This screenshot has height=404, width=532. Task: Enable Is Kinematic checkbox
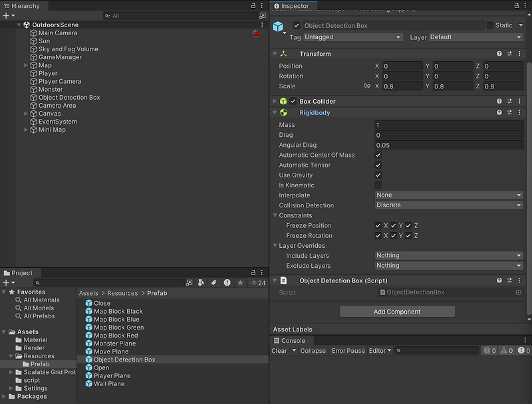[x=378, y=185]
